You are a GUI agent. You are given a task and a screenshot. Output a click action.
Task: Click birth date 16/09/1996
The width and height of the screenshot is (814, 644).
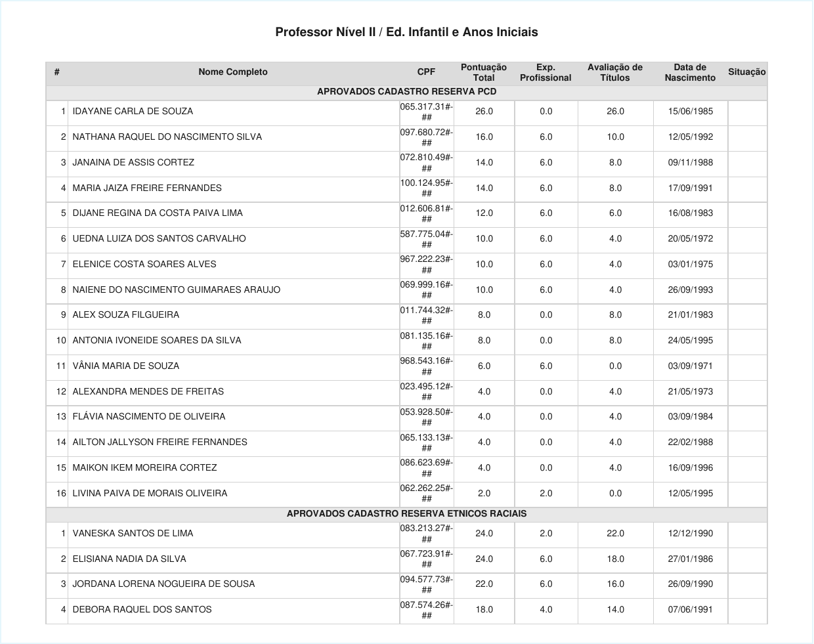(x=690, y=468)
